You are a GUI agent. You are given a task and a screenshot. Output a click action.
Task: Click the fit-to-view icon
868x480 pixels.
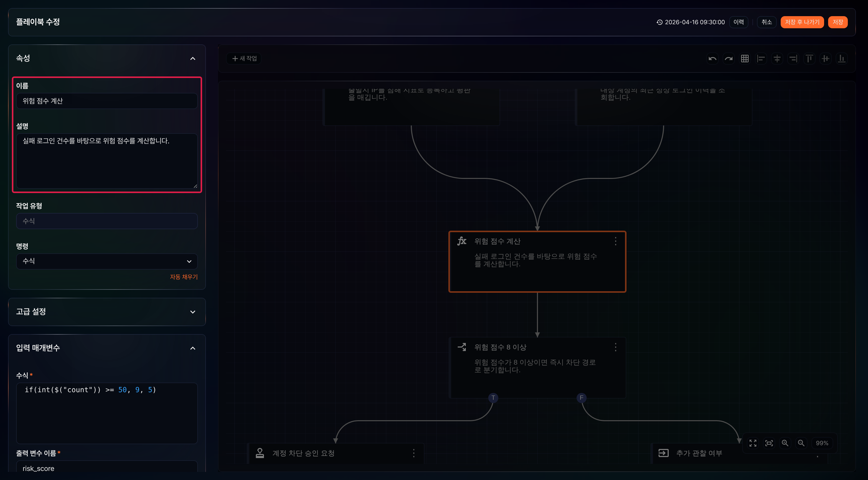[x=769, y=443]
